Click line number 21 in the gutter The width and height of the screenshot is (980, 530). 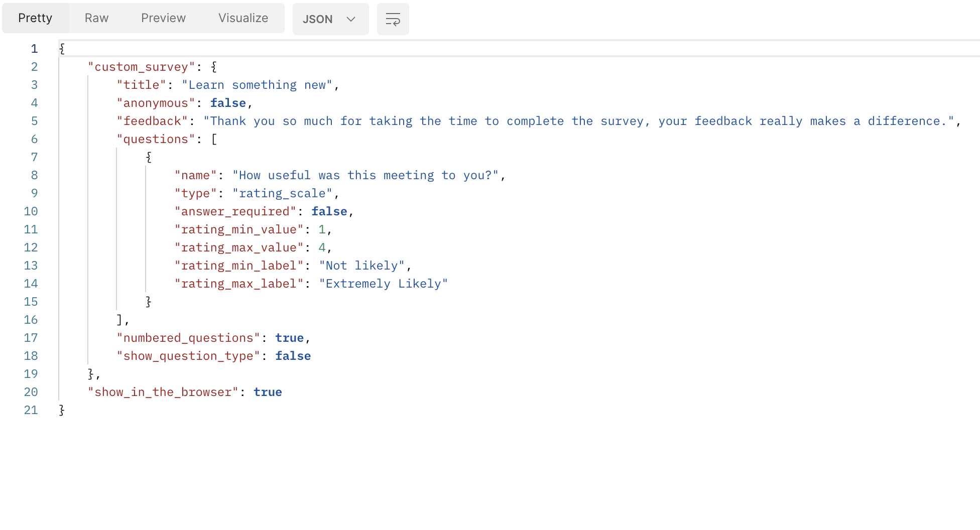[x=31, y=410]
